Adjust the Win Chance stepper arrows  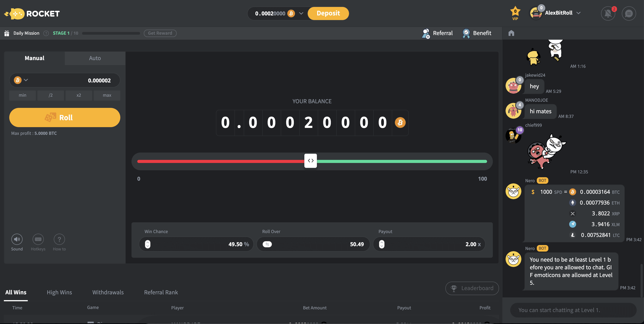point(148,244)
